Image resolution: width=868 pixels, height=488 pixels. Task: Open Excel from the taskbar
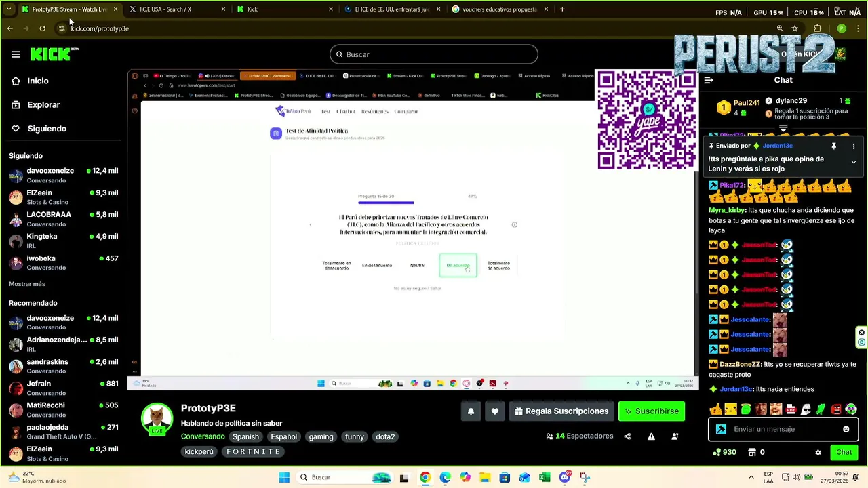(545, 477)
